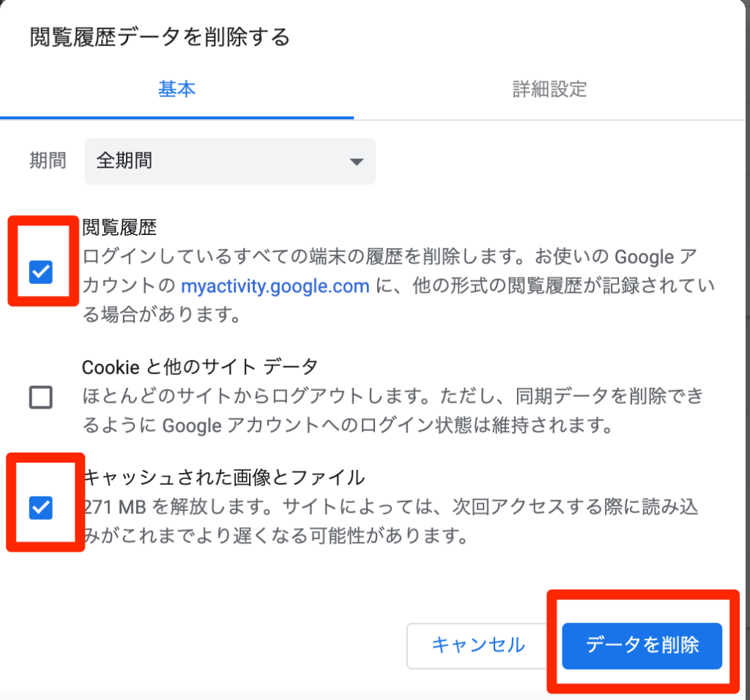This screenshot has width=750, height=700.
Task: Click the blue underline beneath 基本 tab
Action: pos(177,118)
